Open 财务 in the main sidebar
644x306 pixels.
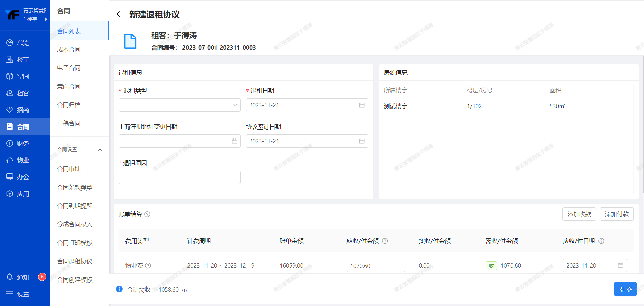23,144
